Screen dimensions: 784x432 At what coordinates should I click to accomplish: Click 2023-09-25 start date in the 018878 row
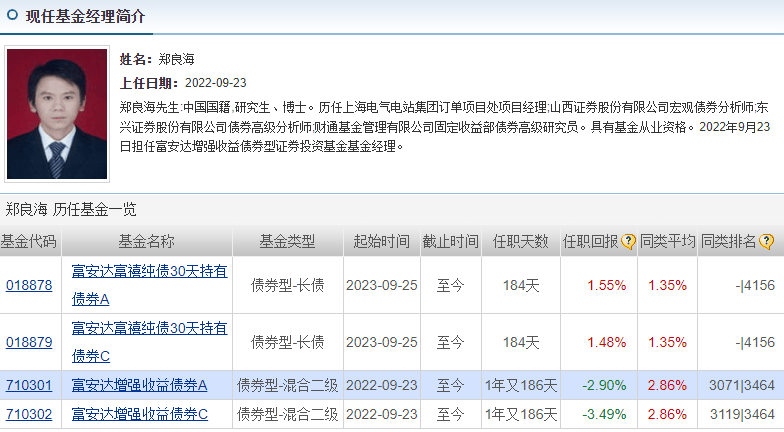click(x=382, y=285)
